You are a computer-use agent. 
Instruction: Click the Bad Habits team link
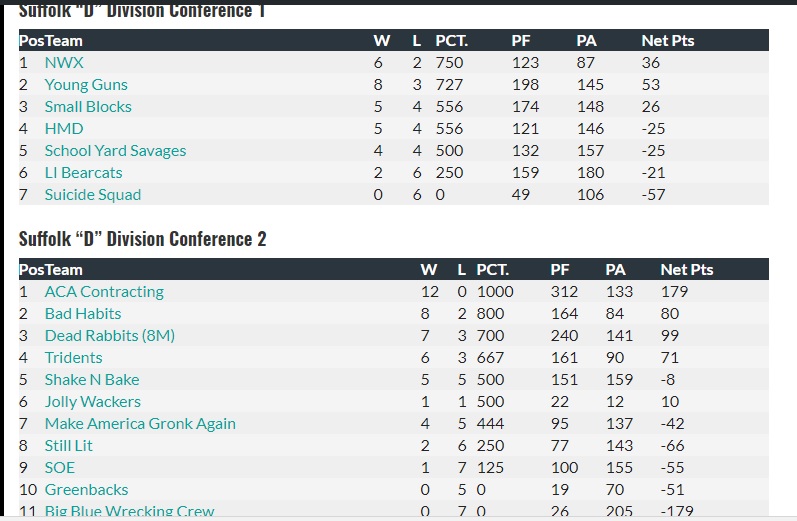point(83,314)
